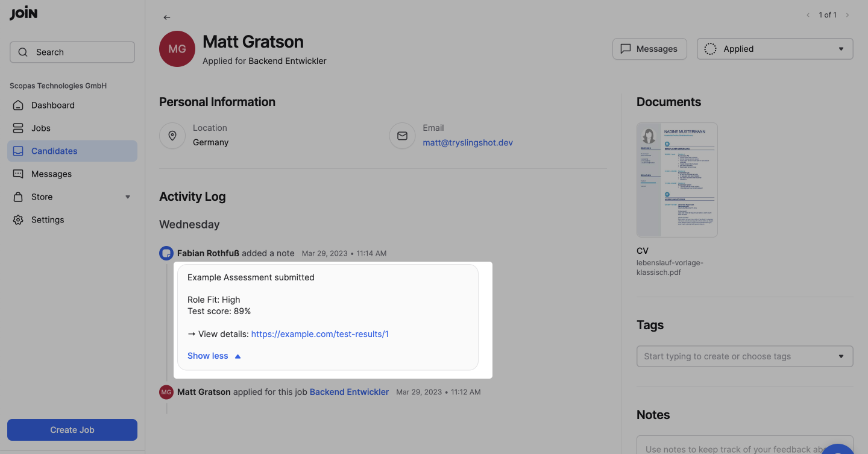The image size is (868, 454).
Task: Open the test-results details link
Action: (319, 334)
